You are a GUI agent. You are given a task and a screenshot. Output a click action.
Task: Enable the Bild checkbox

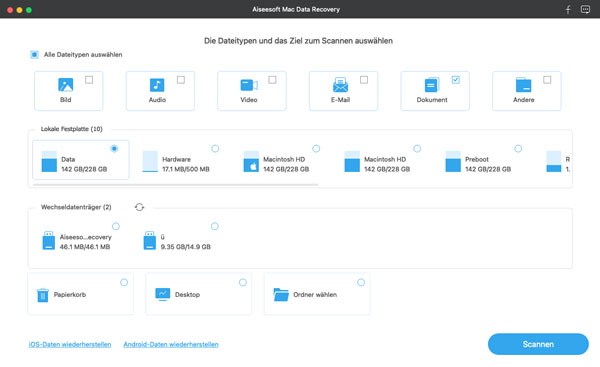click(x=89, y=80)
